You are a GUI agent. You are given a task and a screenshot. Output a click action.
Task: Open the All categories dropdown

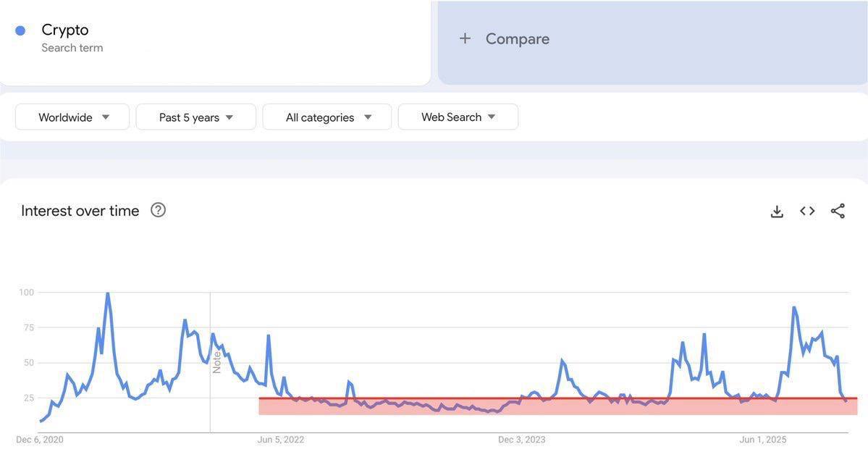pos(327,117)
